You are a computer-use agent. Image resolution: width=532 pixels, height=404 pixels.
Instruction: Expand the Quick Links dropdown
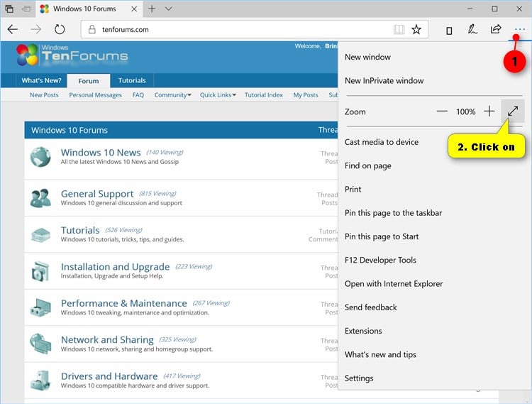click(218, 95)
